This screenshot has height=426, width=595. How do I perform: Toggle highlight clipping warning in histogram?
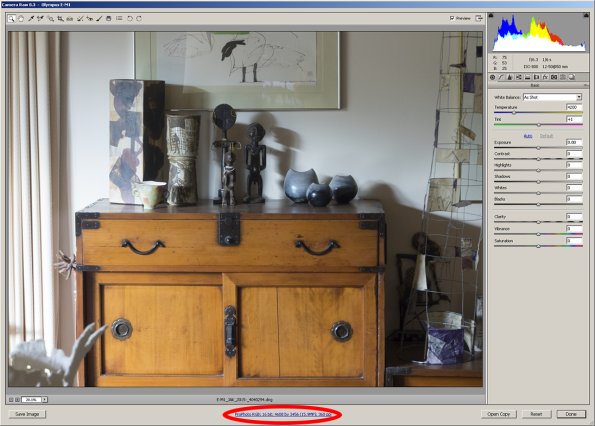pyautogui.click(x=586, y=16)
